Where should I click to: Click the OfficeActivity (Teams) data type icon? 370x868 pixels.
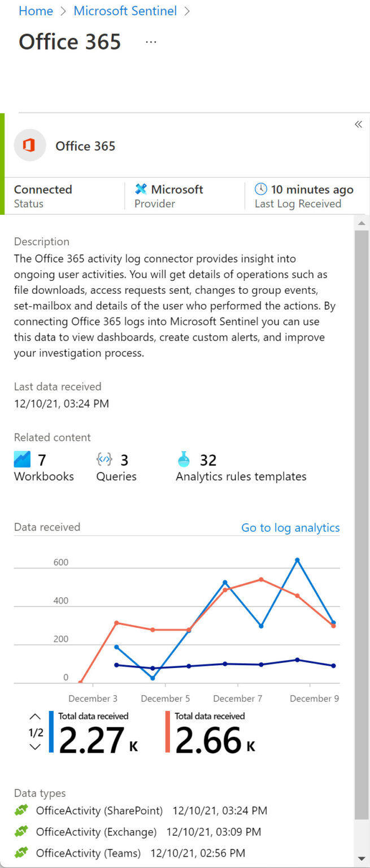click(x=21, y=853)
